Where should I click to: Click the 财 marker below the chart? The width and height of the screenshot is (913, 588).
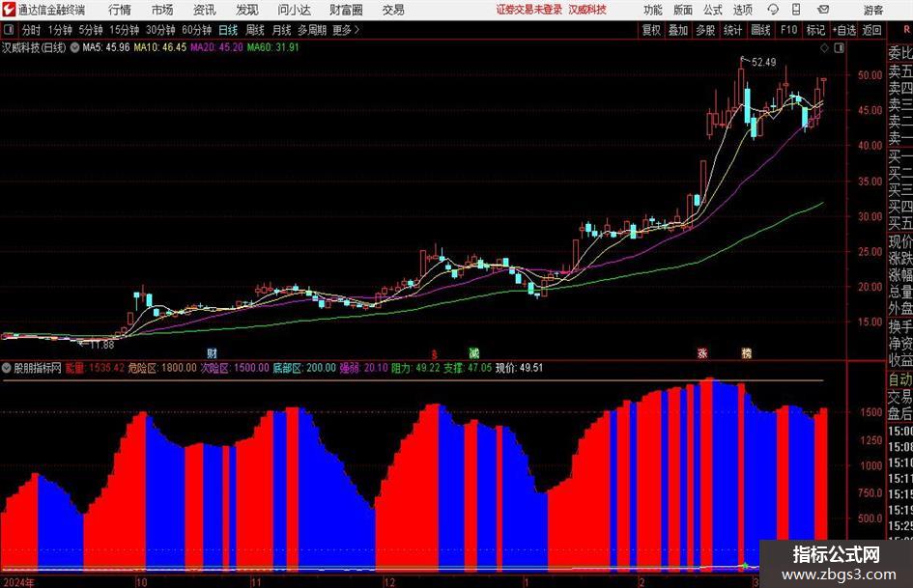(212, 353)
